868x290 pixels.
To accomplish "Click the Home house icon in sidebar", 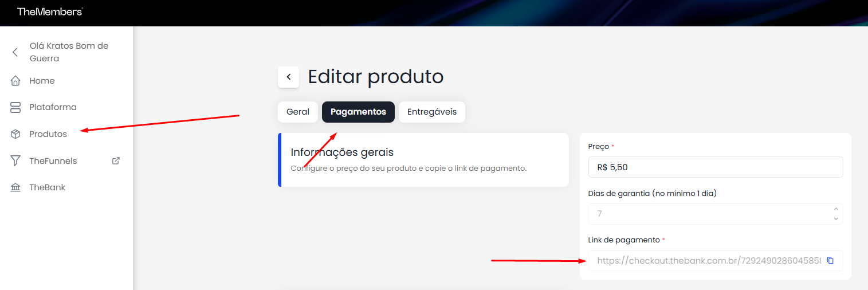I will point(15,81).
